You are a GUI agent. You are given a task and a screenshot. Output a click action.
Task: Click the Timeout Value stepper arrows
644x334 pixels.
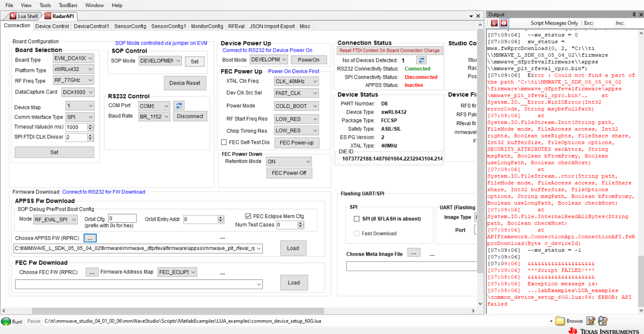click(x=90, y=127)
